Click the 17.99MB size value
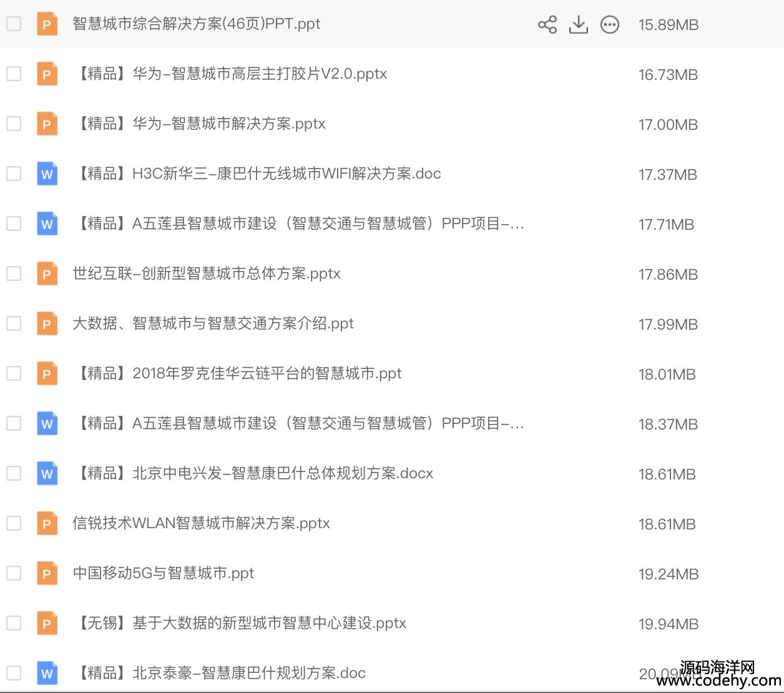Screen dimensions: 784x693 [x=668, y=325]
